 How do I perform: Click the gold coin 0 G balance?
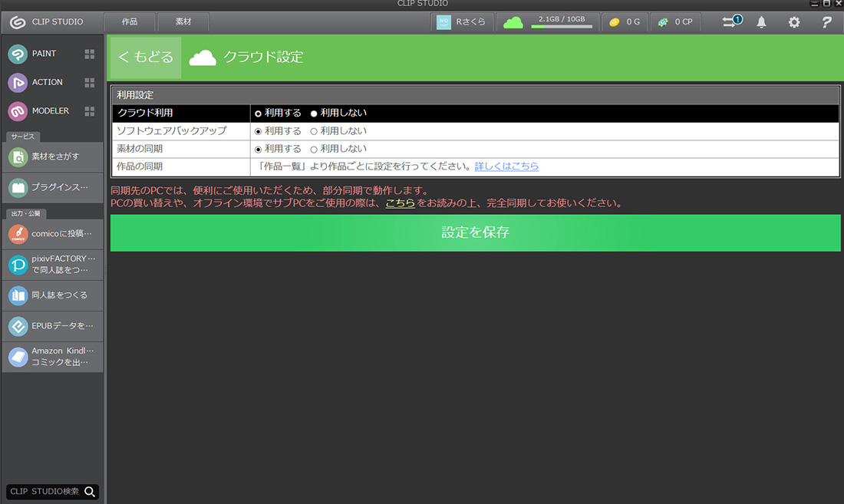tap(625, 22)
